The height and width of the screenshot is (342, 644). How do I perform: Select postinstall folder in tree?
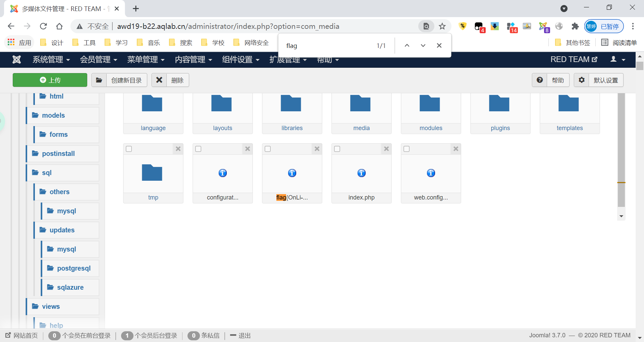pos(63,154)
